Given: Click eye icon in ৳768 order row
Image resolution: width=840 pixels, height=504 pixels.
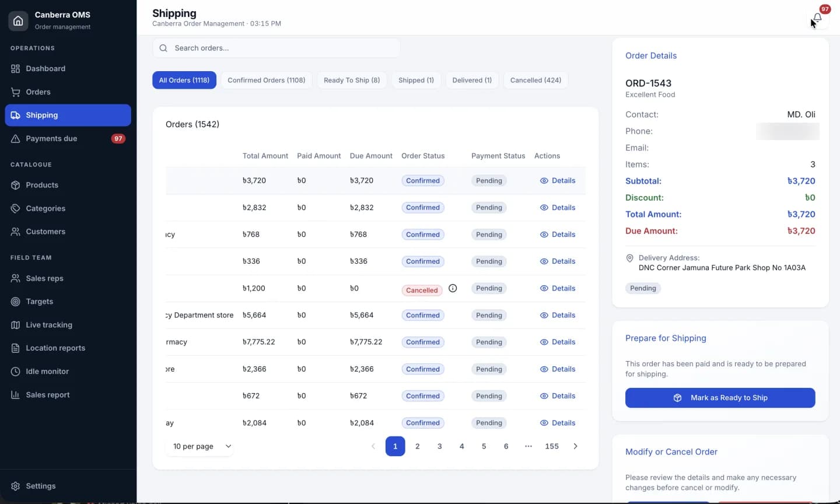Looking at the screenshot, I should click(544, 235).
